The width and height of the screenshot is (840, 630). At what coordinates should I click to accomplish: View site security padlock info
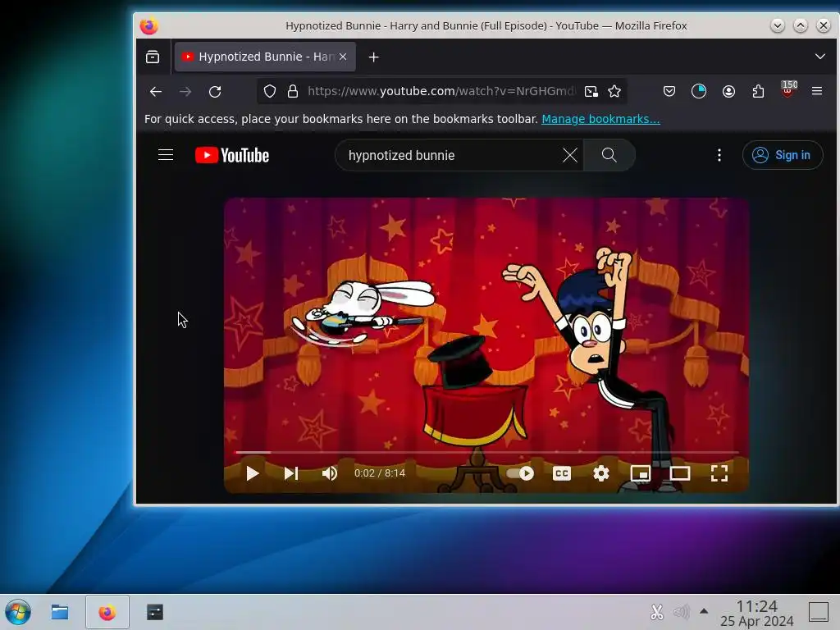coord(293,92)
